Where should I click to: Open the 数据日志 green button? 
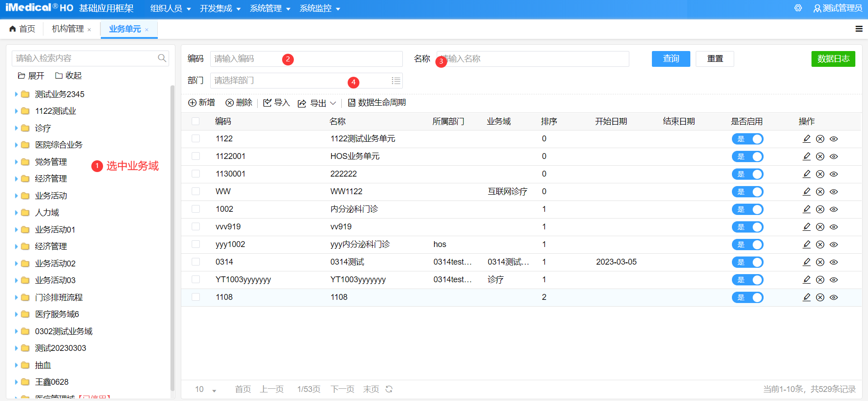click(833, 59)
